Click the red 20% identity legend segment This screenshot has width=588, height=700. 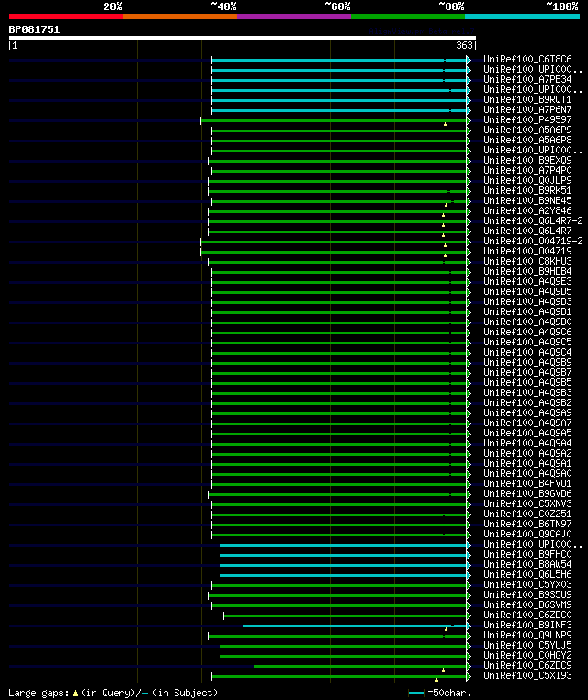click(x=65, y=17)
